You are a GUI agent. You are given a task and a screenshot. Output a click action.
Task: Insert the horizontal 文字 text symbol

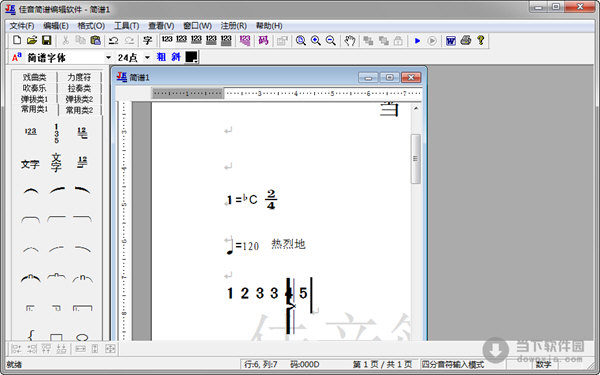30,164
